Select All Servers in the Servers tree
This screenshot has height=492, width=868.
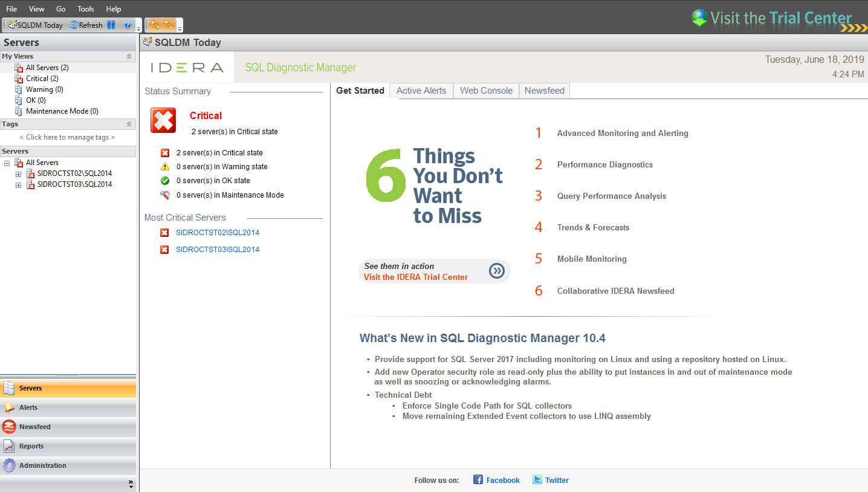coord(42,163)
